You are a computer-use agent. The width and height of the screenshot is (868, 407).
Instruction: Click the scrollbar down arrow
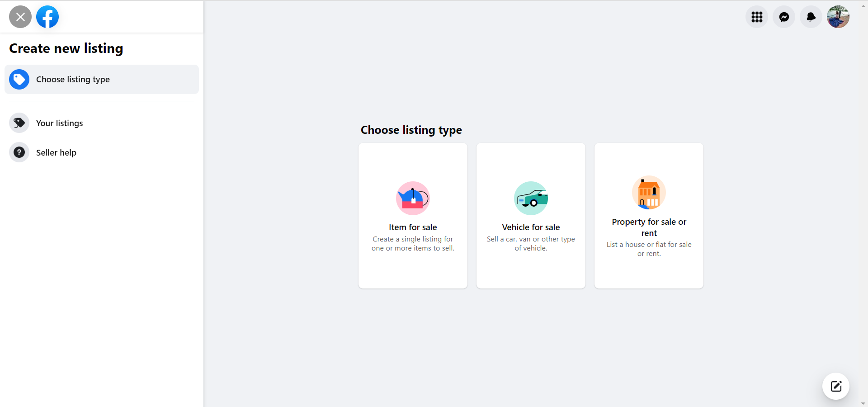coord(863,403)
